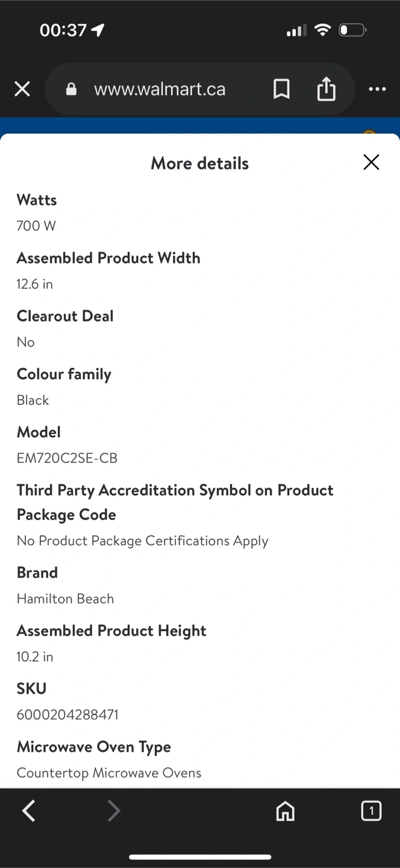Close the in-app browser with X

[22, 90]
